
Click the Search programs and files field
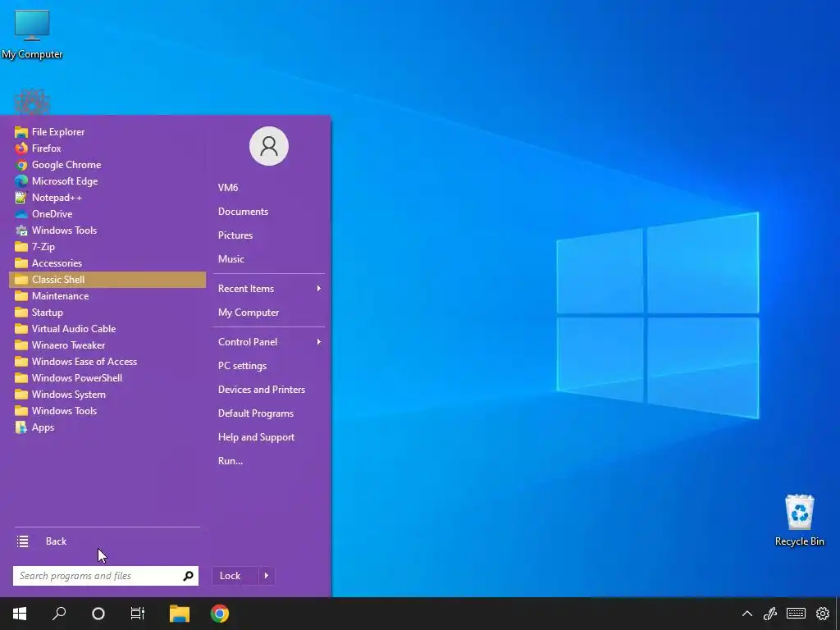pos(106,576)
